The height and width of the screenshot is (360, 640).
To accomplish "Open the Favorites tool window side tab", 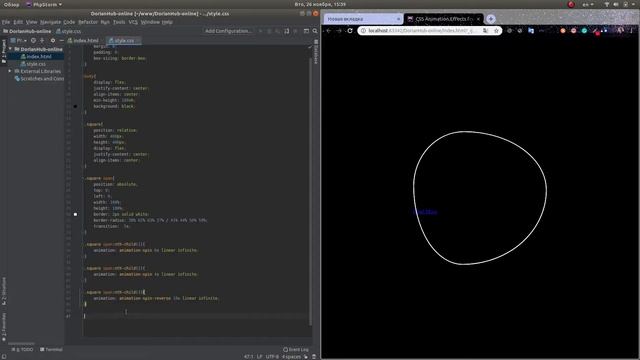I will pyautogui.click(x=4, y=327).
